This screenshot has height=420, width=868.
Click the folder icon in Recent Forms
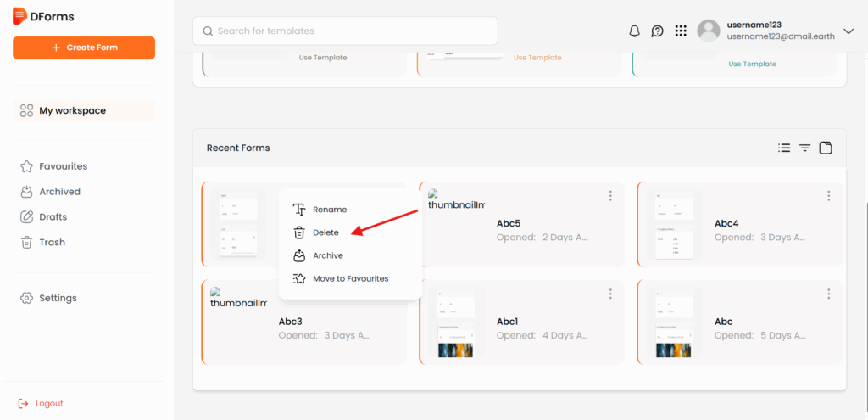[825, 148]
